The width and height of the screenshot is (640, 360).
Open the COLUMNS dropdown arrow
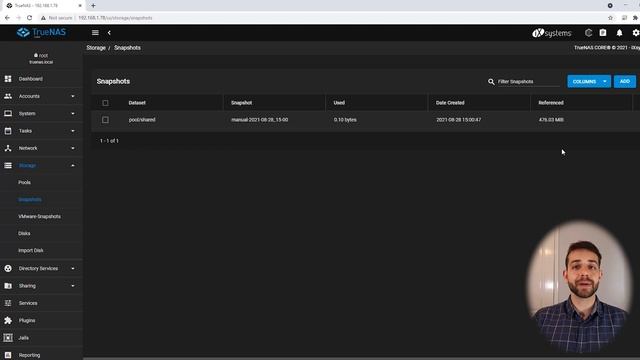(x=605, y=81)
